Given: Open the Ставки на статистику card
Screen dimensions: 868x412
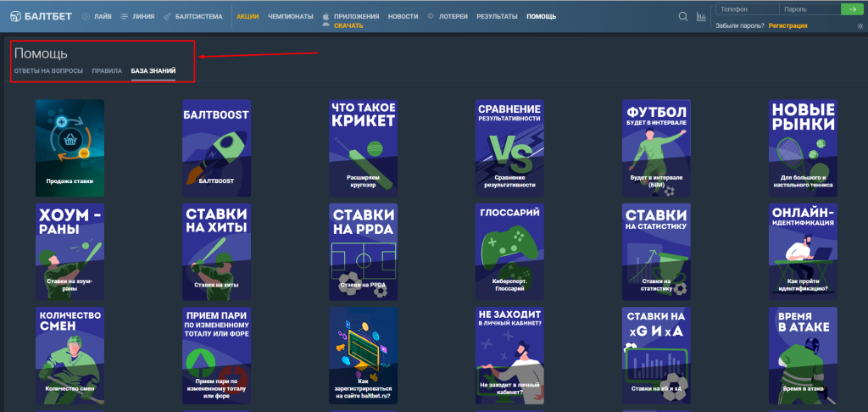Looking at the screenshot, I should pyautogui.click(x=656, y=252).
